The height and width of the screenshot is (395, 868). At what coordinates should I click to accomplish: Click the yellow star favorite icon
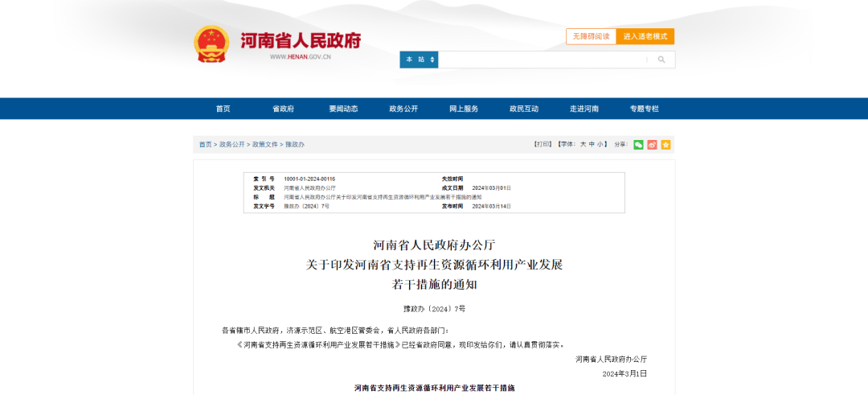(665, 145)
